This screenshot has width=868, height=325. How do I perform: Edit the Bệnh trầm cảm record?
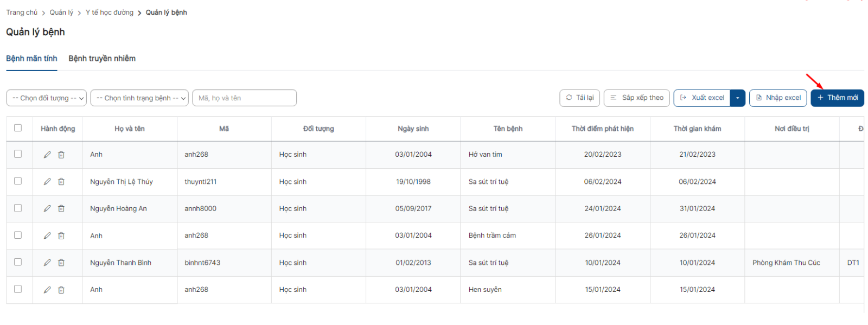point(47,235)
